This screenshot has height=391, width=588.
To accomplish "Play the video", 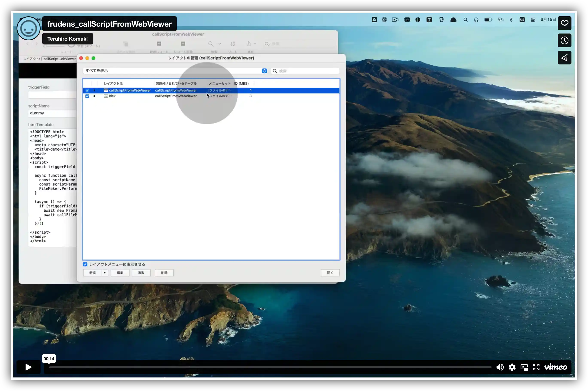I will [x=28, y=367].
